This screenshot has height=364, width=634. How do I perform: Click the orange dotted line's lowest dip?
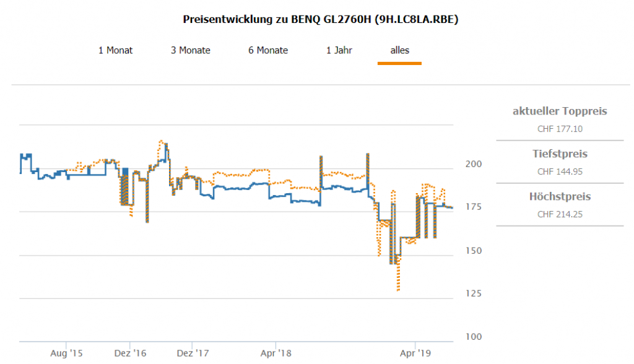point(398,290)
